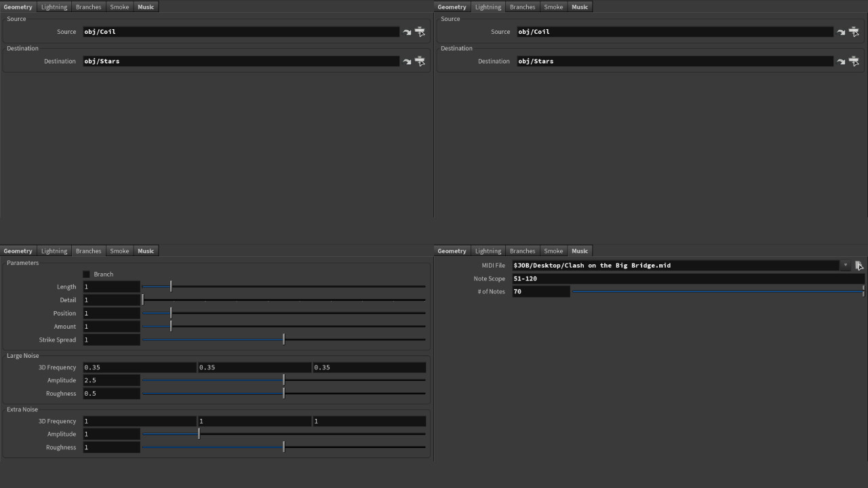Image resolution: width=868 pixels, height=488 pixels.
Task: Click the Large Noise Amplitude slider handle
Action: pyautogui.click(x=283, y=380)
